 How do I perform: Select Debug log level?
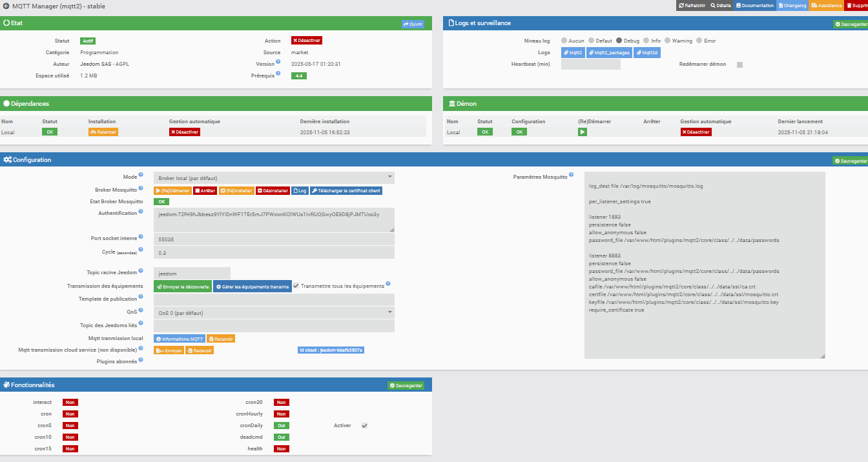pos(619,41)
